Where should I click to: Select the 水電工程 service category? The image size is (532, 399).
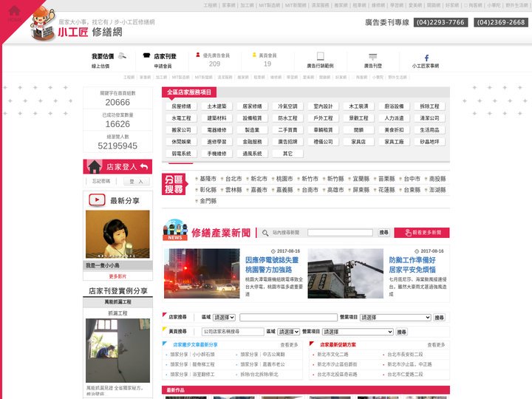pyautogui.click(x=181, y=118)
